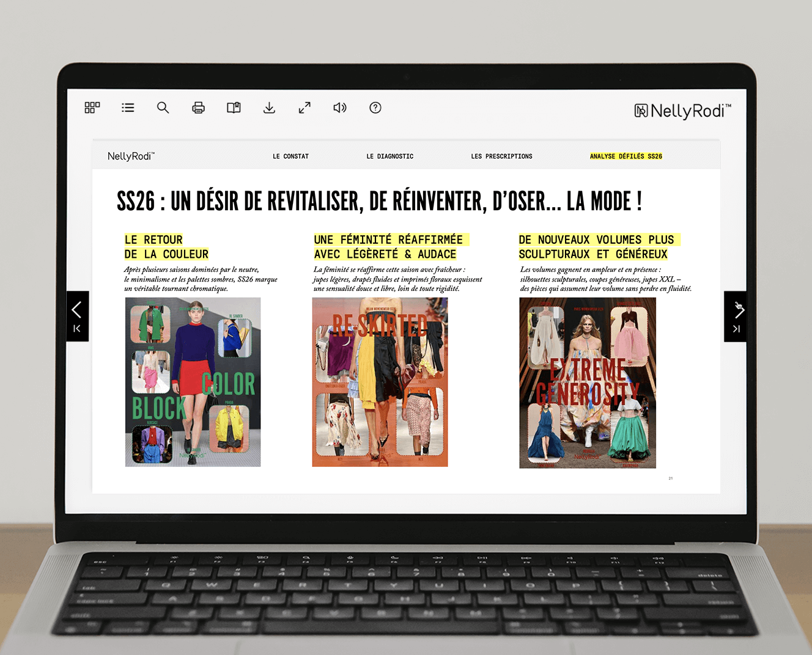Jump to the first page

pyautogui.click(x=77, y=329)
